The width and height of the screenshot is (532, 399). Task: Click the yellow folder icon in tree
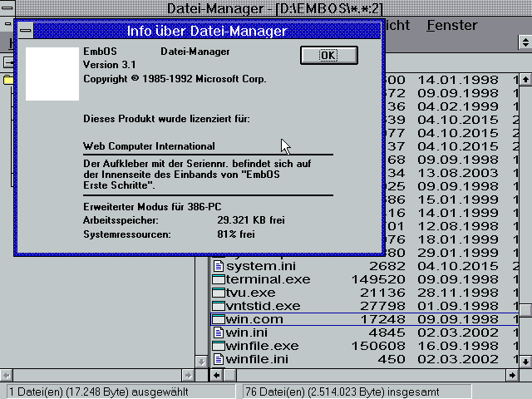pyautogui.click(x=7, y=80)
